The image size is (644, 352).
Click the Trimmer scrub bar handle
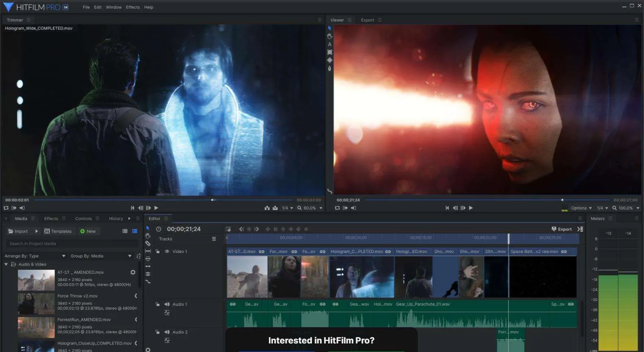click(x=212, y=200)
